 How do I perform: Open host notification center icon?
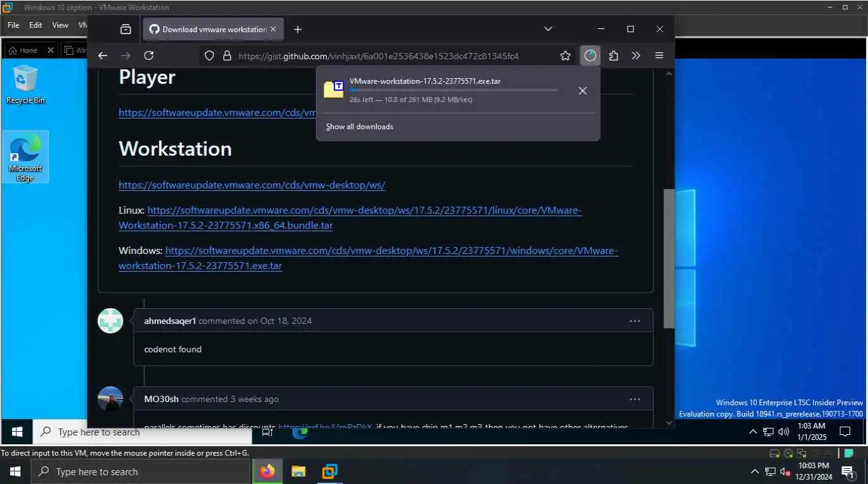coord(848,471)
